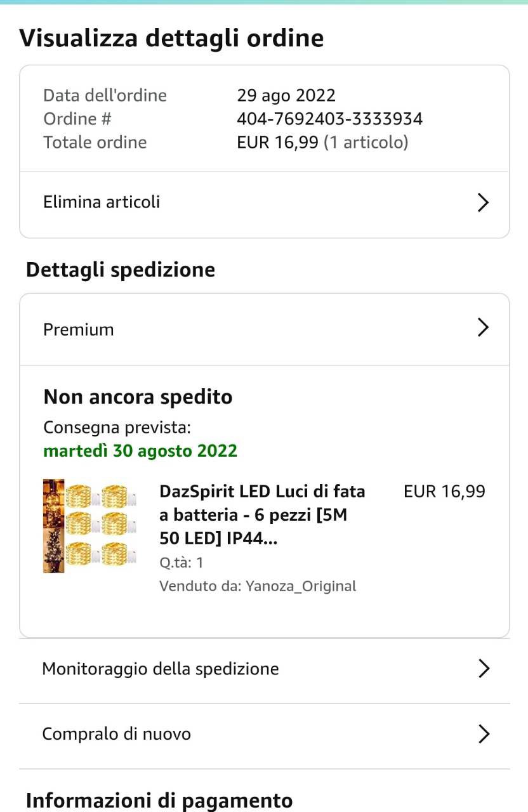Open Monitoraggio della spedizione tracking
This screenshot has width=528, height=812.
coord(161,669)
